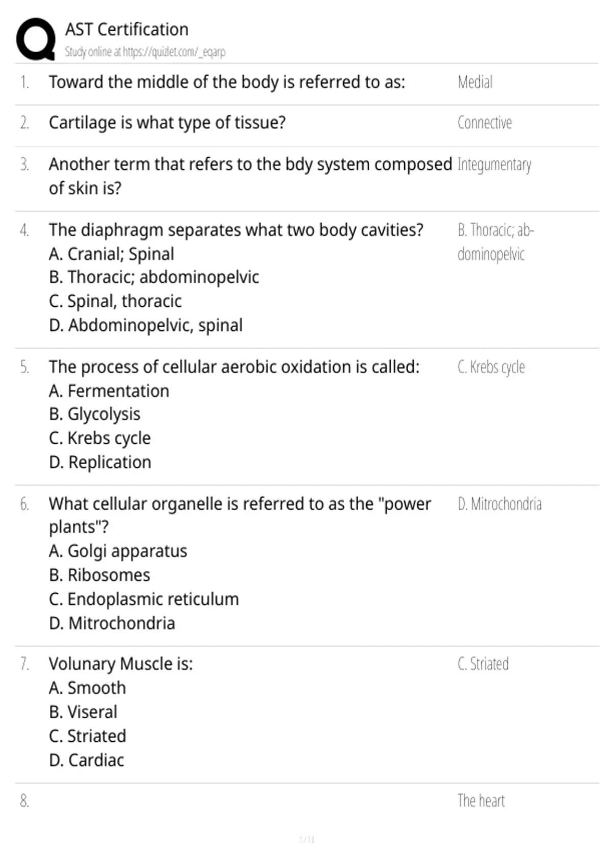Viewport: 613px width, 868px height.
Task: Choose option A. Fermentation
Action: click(x=109, y=391)
